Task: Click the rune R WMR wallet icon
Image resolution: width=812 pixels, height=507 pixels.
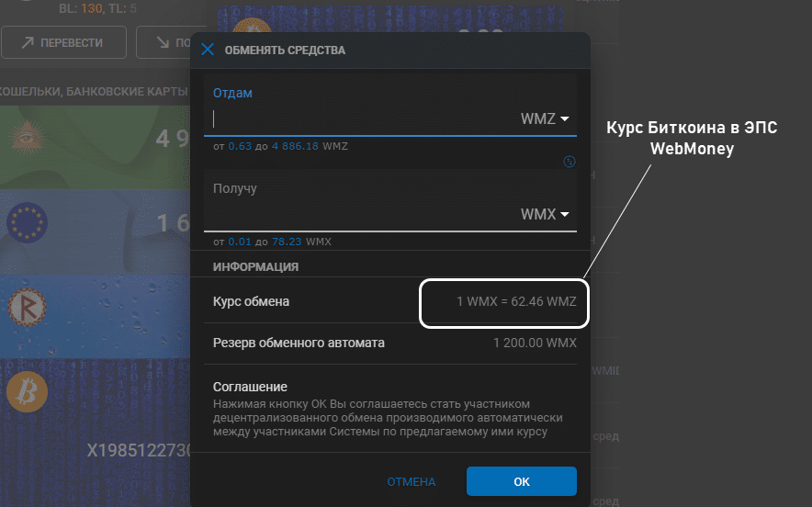Action: pos(27,308)
